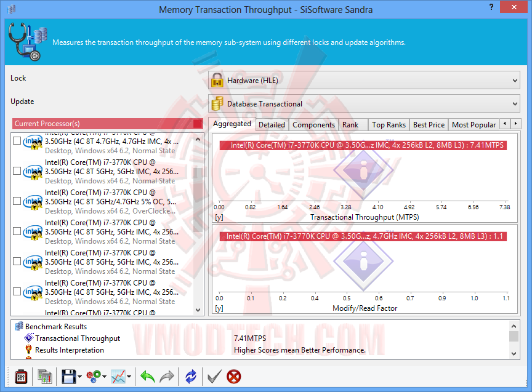This screenshot has height=392, width=532.
Task: Save results with the floppy disk icon
Action: 68,377
